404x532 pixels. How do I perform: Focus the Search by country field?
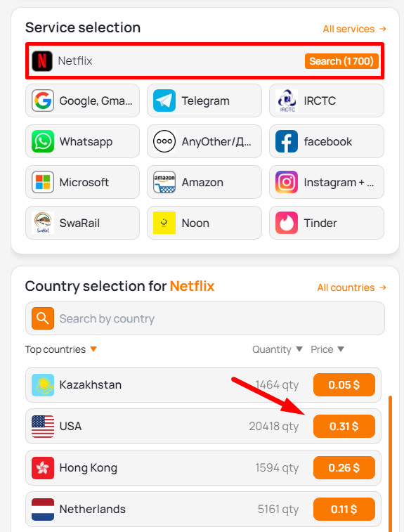pyautogui.click(x=205, y=318)
